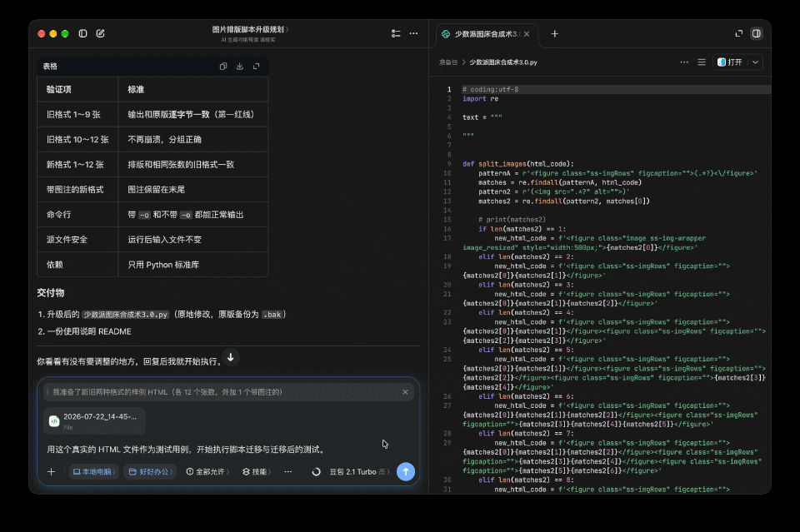
Task: Start a new chat with compose icon
Action: [x=101, y=33]
